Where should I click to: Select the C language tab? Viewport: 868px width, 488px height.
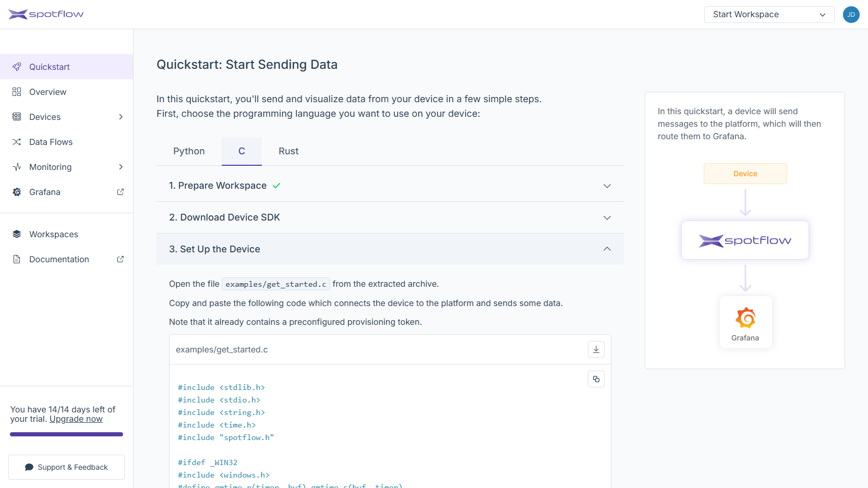[x=242, y=151]
